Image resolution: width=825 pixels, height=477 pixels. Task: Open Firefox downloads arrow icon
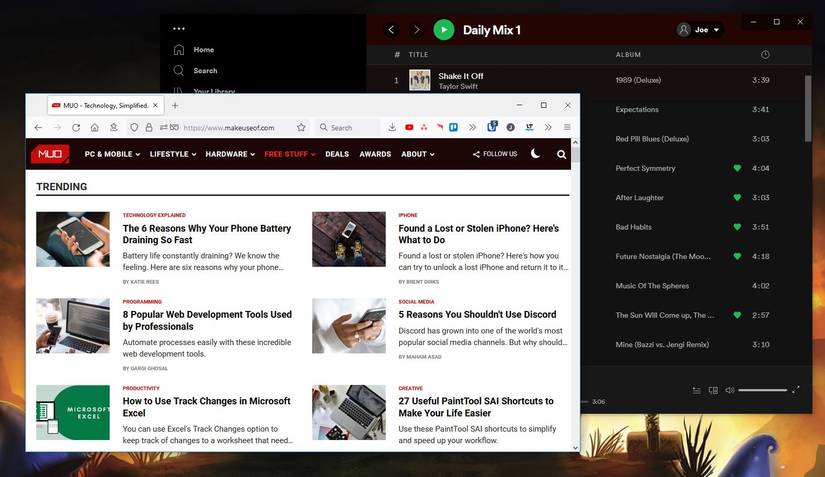point(392,127)
